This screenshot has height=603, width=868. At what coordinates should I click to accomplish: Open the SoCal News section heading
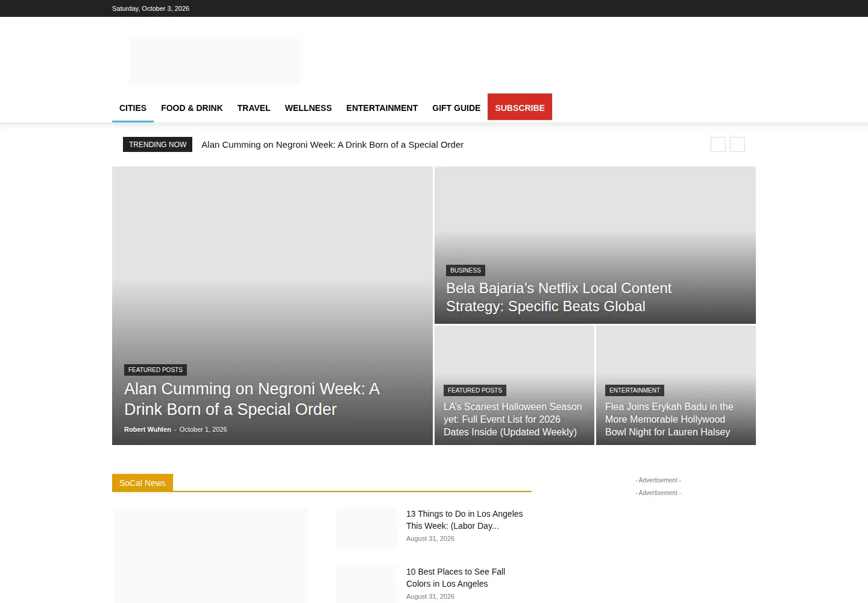pos(142,483)
